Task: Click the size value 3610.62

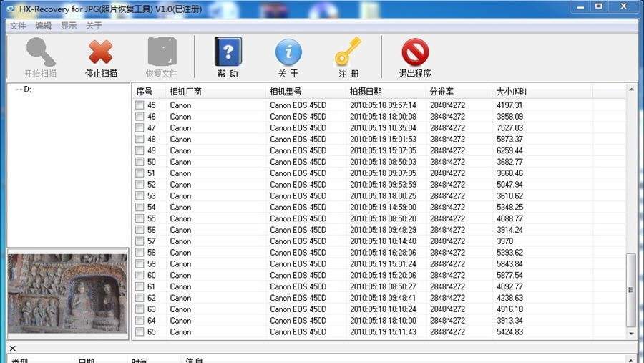Action: tap(509, 195)
